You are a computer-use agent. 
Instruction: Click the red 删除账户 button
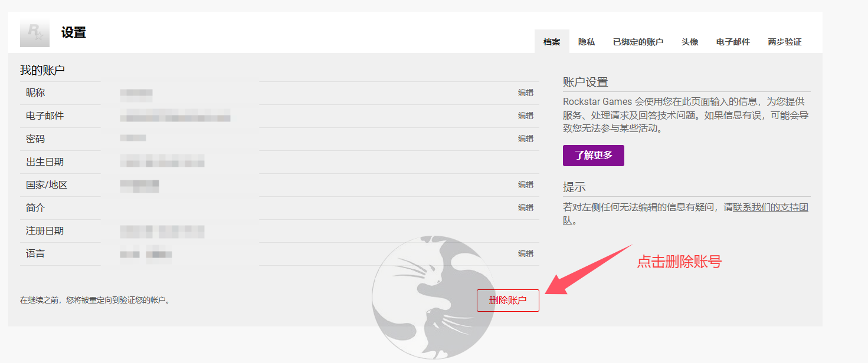pos(507,301)
